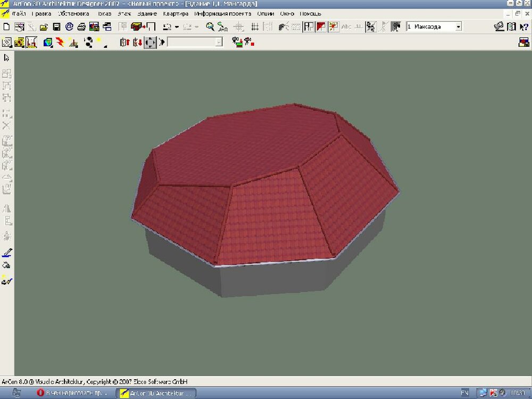Click the magnifier zoom icon
This screenshot has width=532, height=399.
[x=210, y=26]
